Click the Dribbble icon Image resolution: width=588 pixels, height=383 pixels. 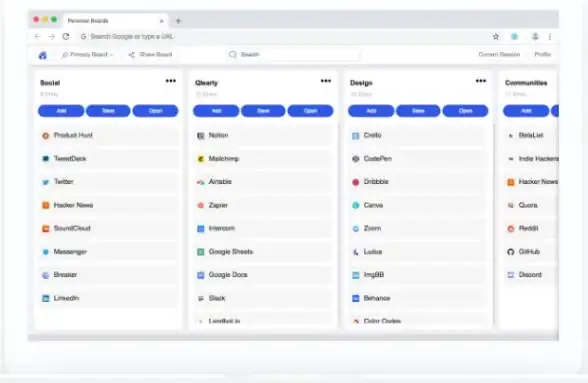click(356, 182)
